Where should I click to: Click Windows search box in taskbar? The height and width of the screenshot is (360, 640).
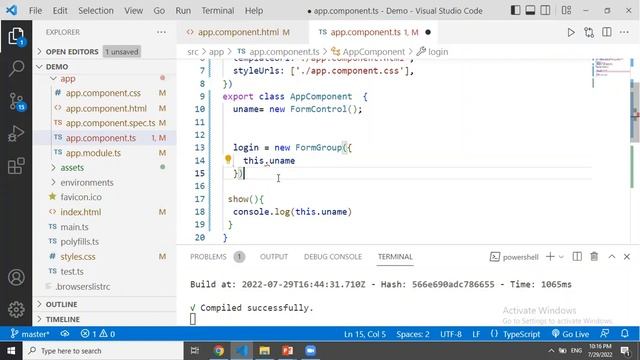(x=103, y=351)
